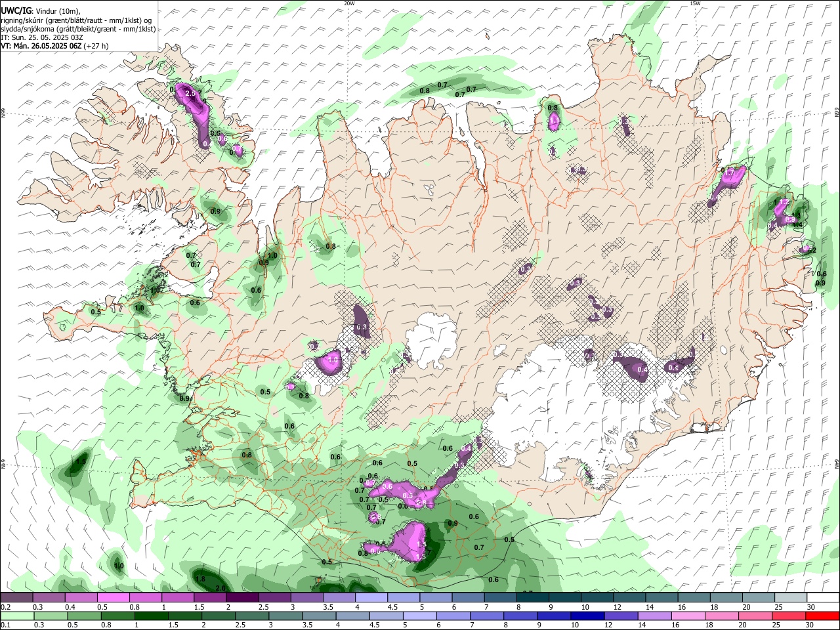Select the periwinkle 4 mm snow legend swatch
840x630 pixels.
[x=371, y=598]
